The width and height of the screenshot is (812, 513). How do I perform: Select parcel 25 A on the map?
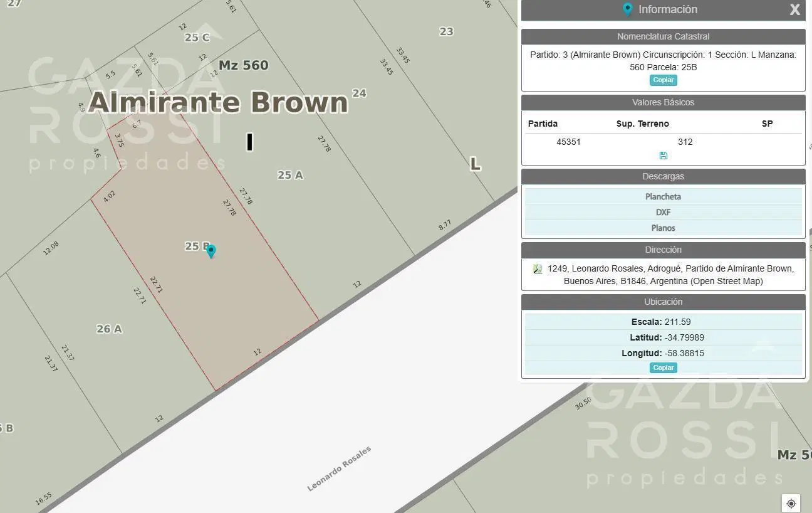pyautogui.click(x=290, y=175)
